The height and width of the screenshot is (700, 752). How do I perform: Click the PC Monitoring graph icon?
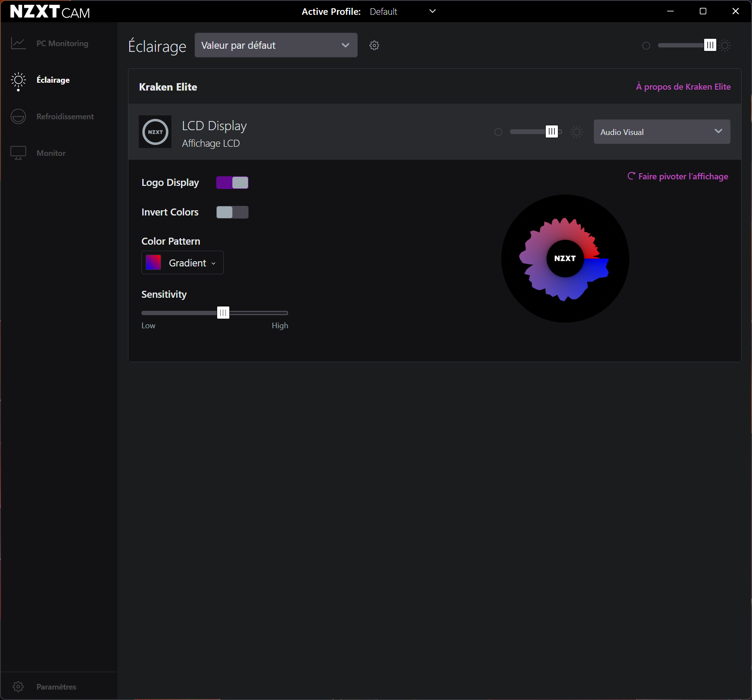click(18, 44)
